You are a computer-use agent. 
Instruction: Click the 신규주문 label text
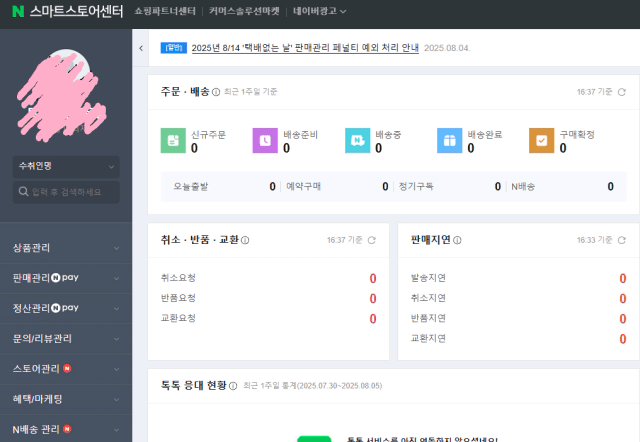point(208,135)
